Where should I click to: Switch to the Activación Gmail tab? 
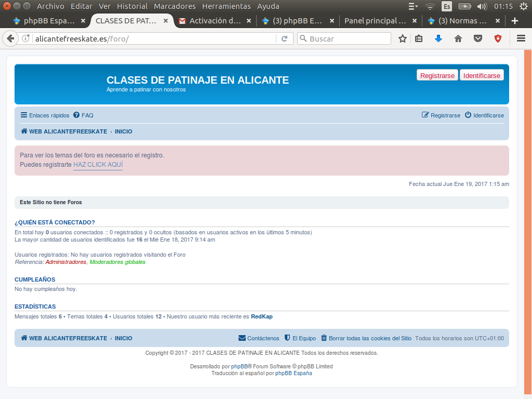214,21
